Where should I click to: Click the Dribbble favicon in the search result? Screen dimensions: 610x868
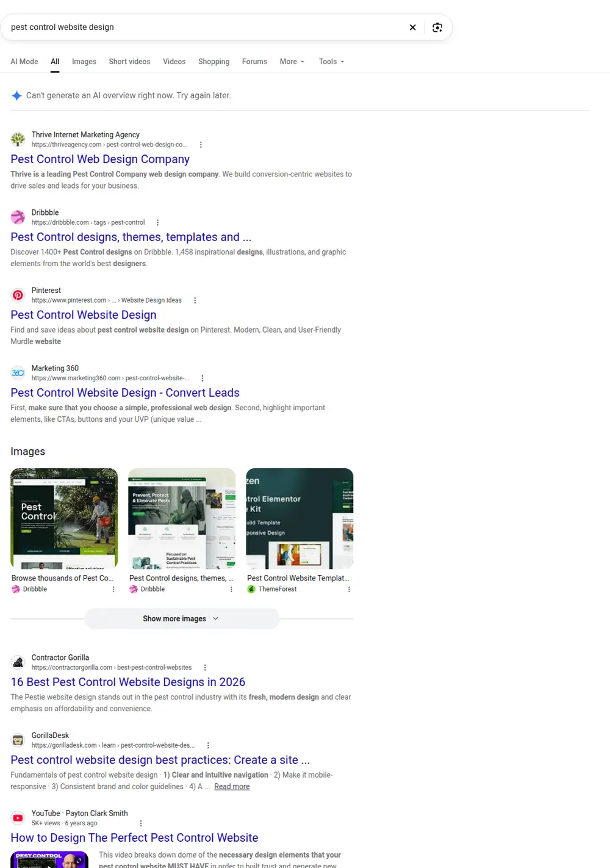[18, 217]
